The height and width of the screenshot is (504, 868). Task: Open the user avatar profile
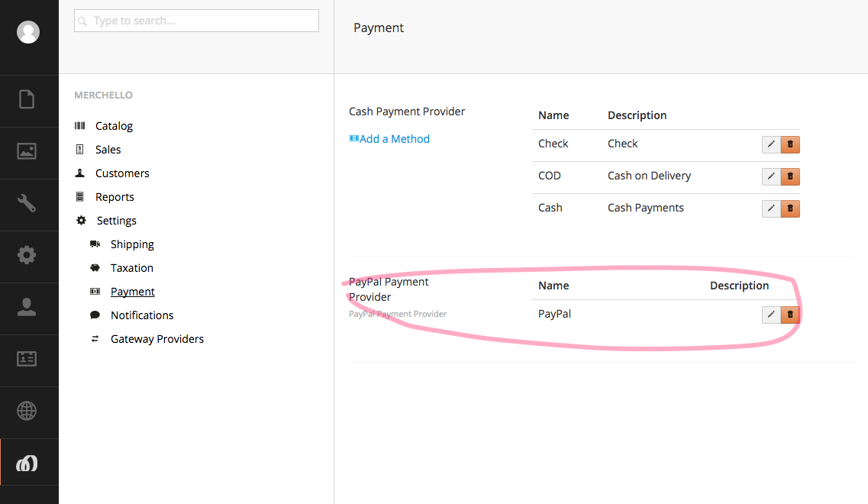pos(27,32)
